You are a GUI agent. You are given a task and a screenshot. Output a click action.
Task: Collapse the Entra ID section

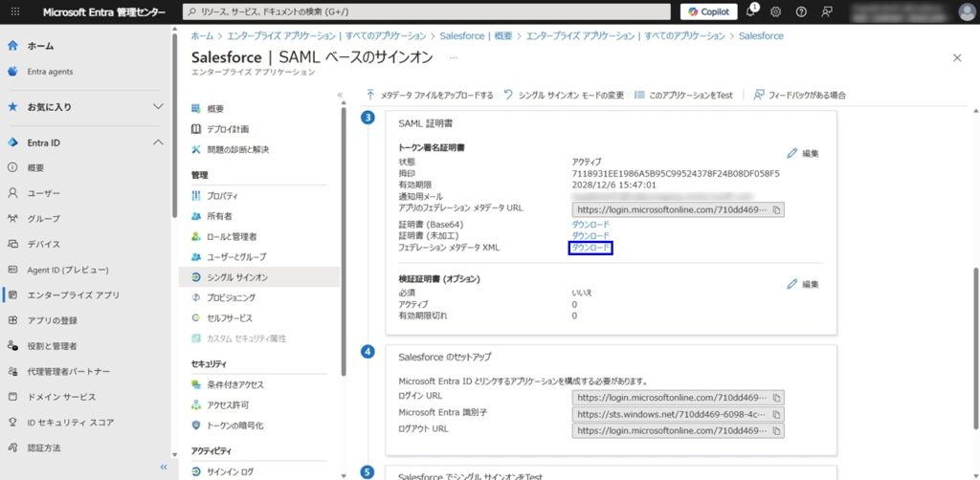[158, 142]
